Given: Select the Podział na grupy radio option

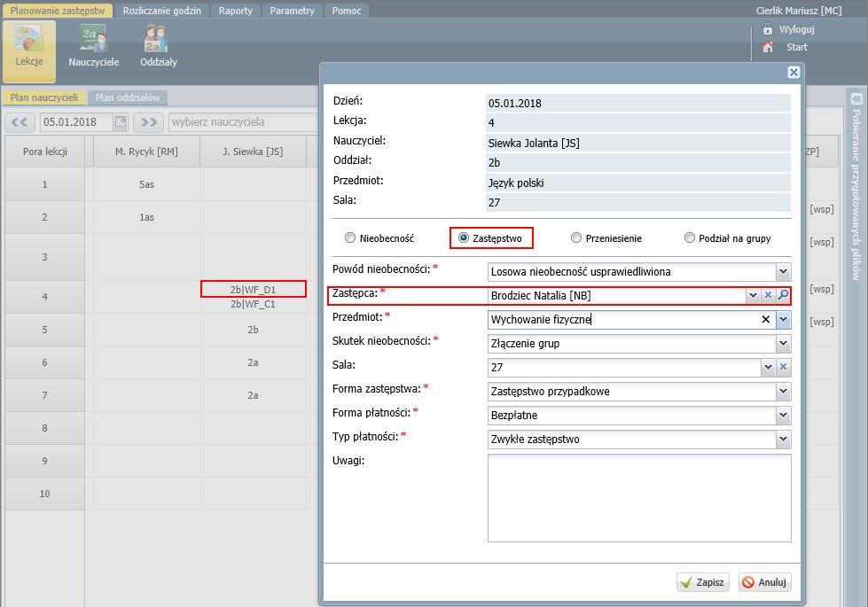Looking at the screenshot, I should (x=689, y=238).
